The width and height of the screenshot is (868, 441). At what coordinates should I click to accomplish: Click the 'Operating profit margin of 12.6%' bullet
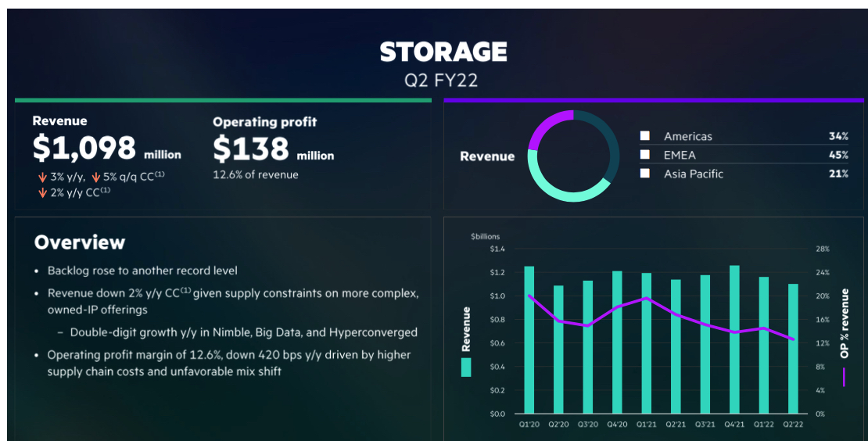229,363
